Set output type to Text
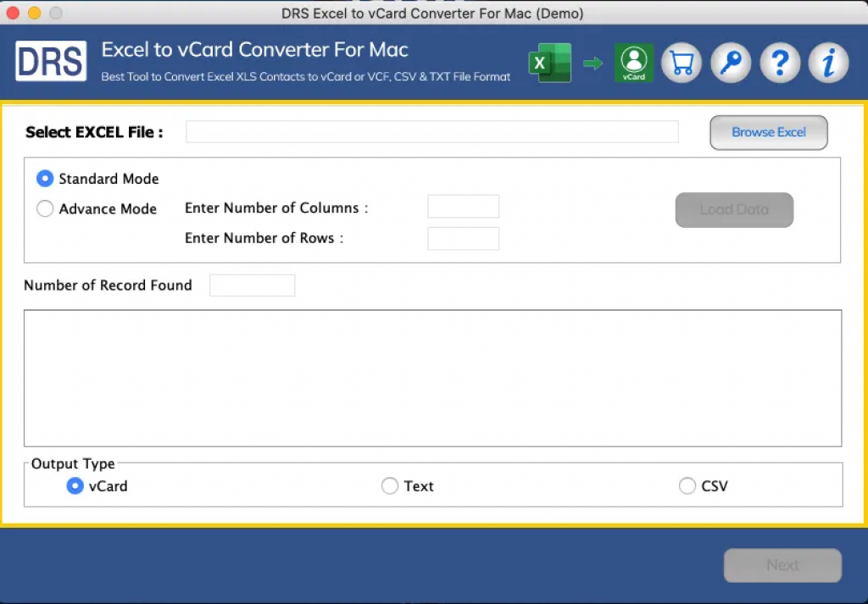 pyautogui.click(x=390, y=486)
